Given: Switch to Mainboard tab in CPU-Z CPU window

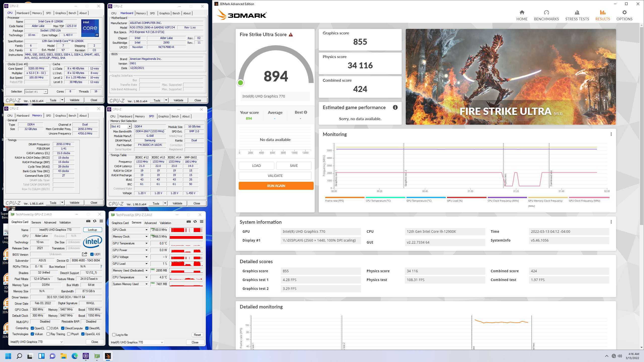Looking at the screenshot, I should 23,13.
